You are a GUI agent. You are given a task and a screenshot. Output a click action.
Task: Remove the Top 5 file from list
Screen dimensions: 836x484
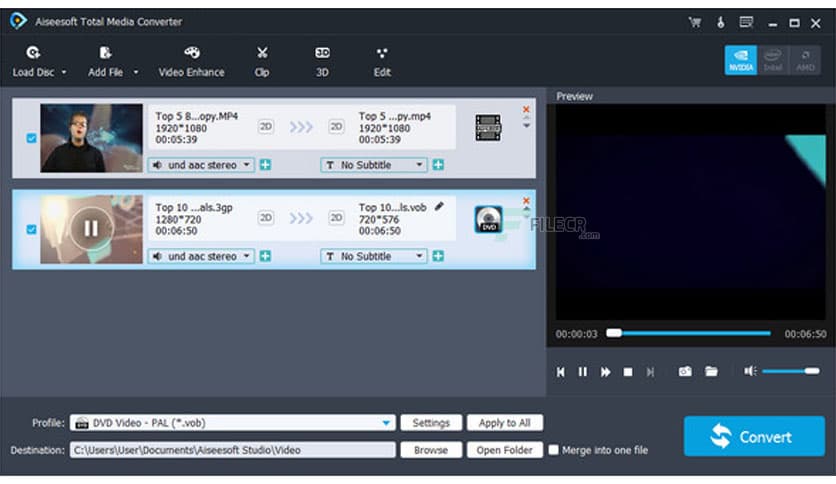click(x=526, y=109)
